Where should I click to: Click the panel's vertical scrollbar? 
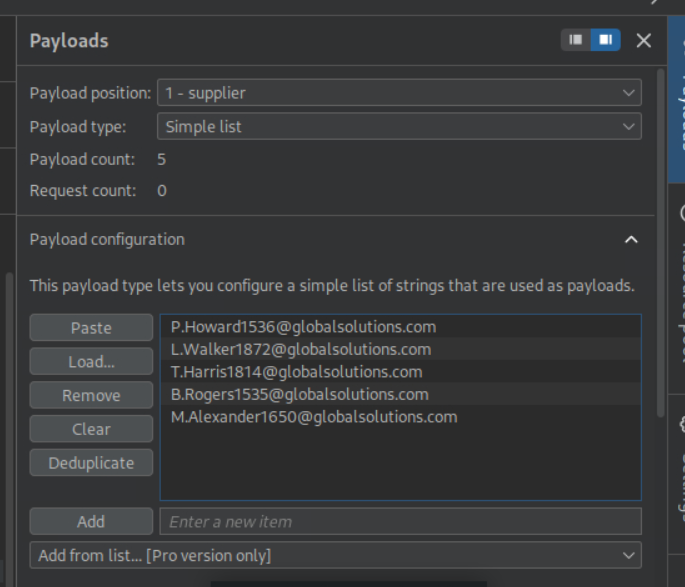[660, 240]
